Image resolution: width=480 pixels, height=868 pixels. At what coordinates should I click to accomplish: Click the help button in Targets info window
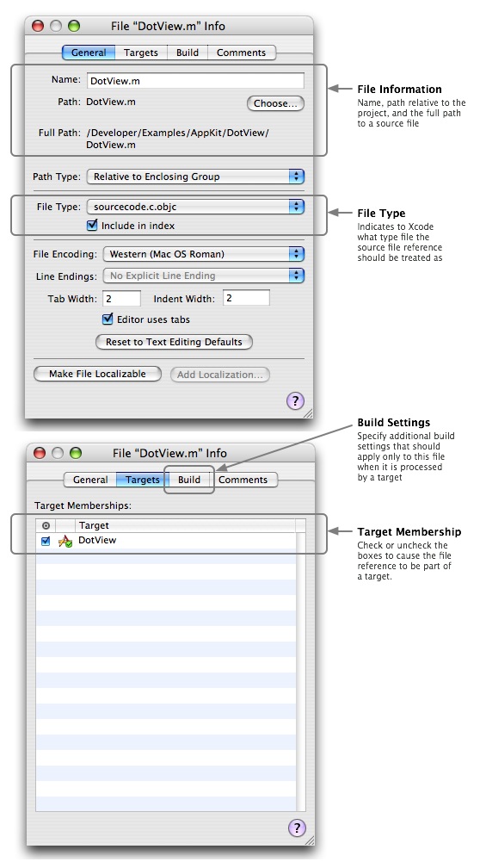(297, 828)
